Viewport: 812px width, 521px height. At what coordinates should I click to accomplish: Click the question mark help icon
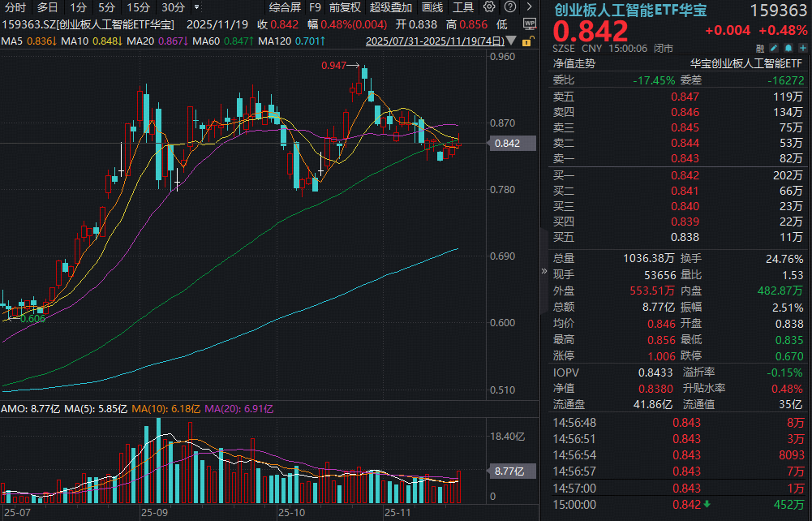[x=509, y=6]
